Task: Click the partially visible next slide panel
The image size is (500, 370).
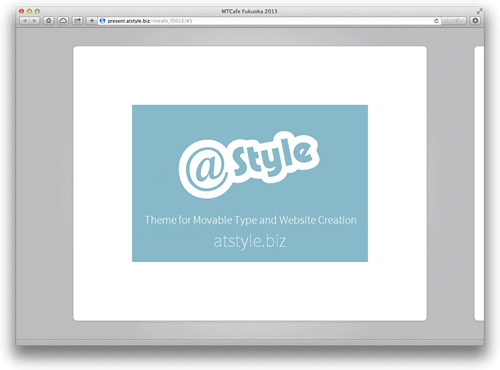Action: click(x=479, y=184)
